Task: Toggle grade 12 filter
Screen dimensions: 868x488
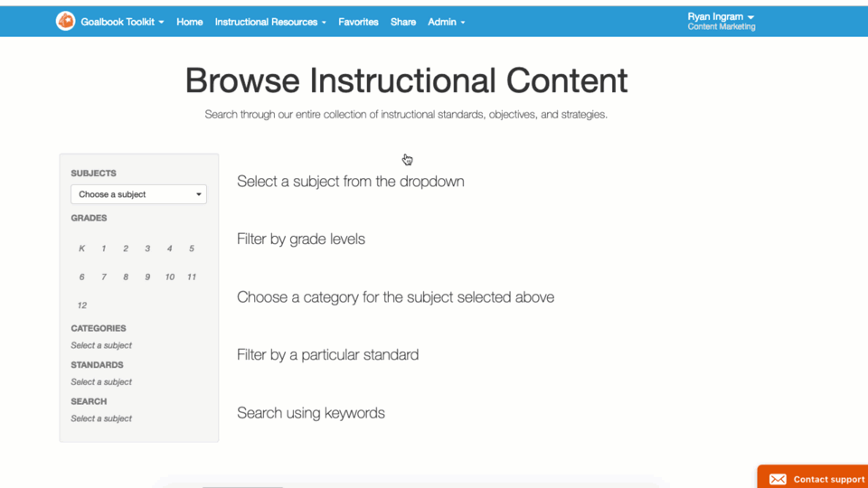Action: click(x=82, y=305)
